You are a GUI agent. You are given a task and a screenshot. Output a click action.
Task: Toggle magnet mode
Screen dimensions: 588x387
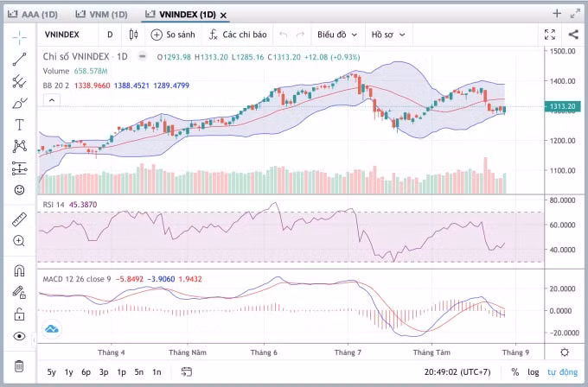click(x=19, y=270)
